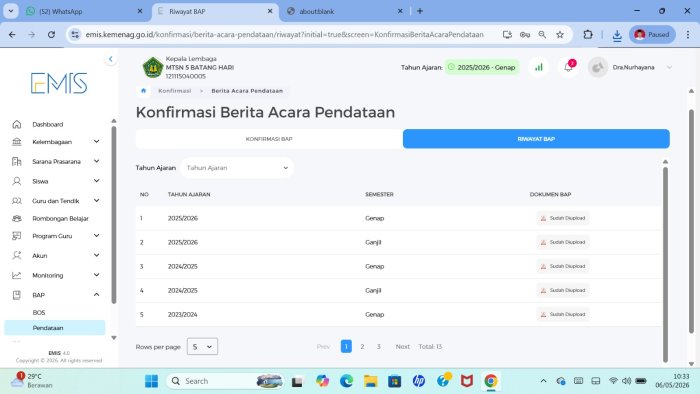The width and height of the screenshot is (700, 394).
Task: Collapse the EMIS sidebar arrow
Action: pyautogui.click(x=110, y=59)
